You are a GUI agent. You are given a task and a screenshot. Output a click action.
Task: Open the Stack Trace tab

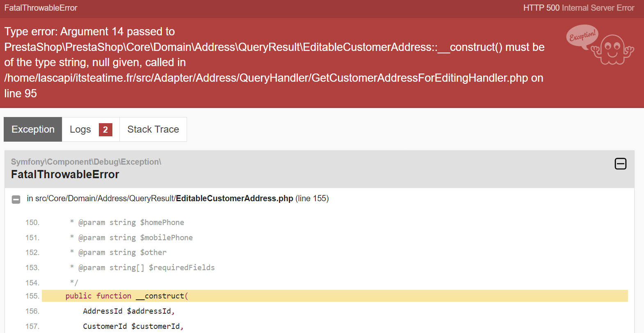point(153,129)
